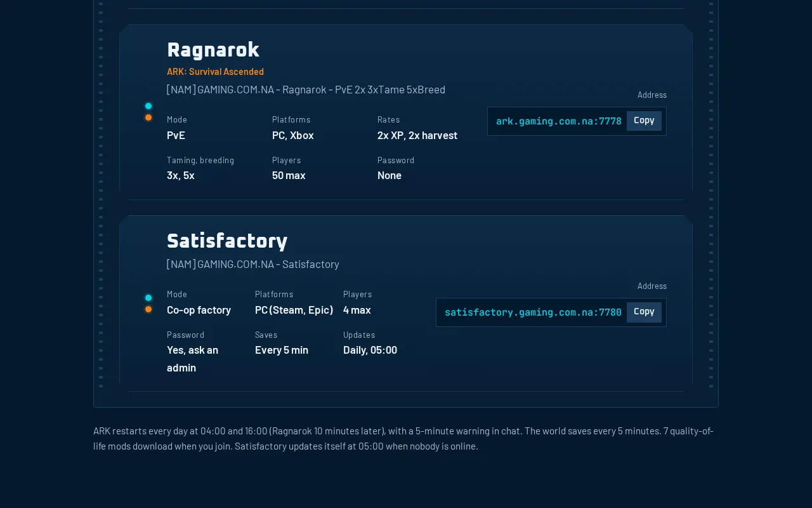Click the Ragnarok PvE 2x 3xTame 5xBreed server name
This screenshot has width=812, height=508.
pyautogui.click(x=306, y=90)
